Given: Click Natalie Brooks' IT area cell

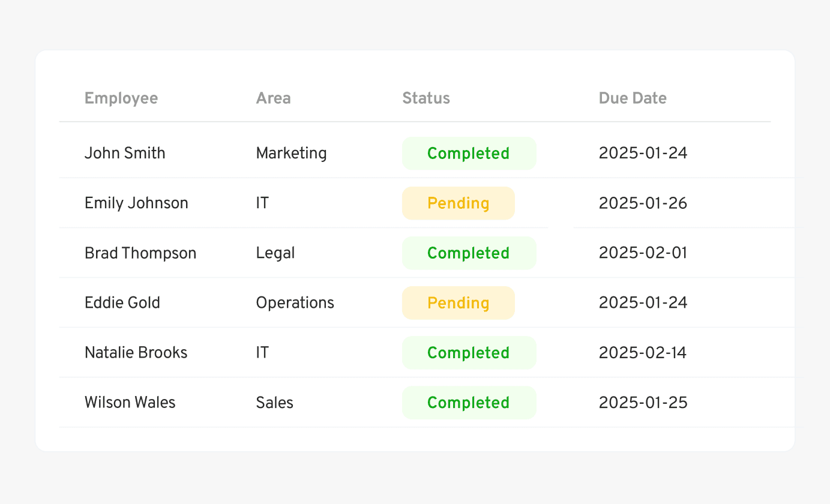Looking at the screenshot, I should pyautogui.click(x=262, y=353).
